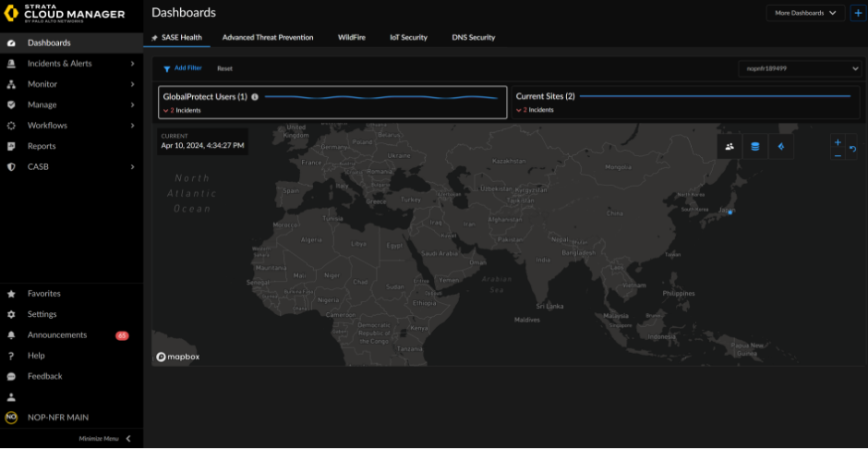
Task: Expand the Manage submenu arrow
Action: tap(132, 104)
